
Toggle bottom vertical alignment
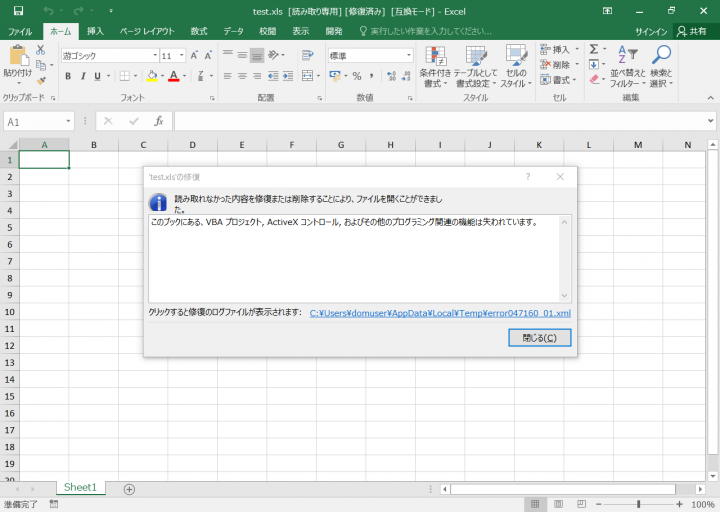point(257,55)
